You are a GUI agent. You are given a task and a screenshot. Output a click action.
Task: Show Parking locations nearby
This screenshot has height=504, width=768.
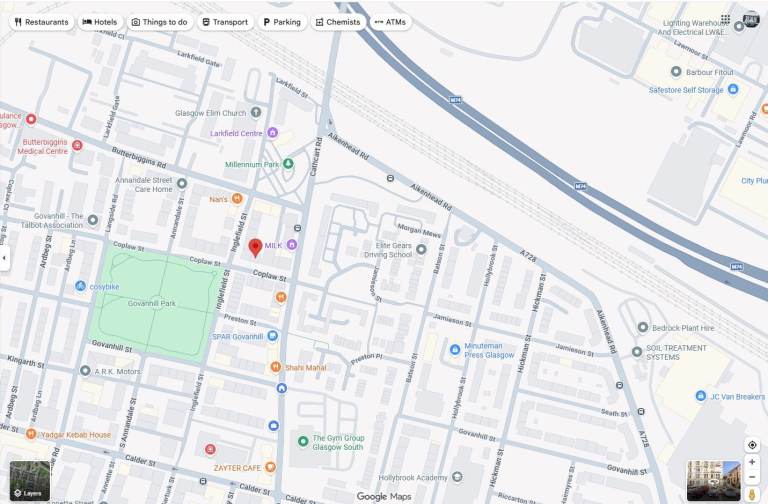[x=281, y=22]
